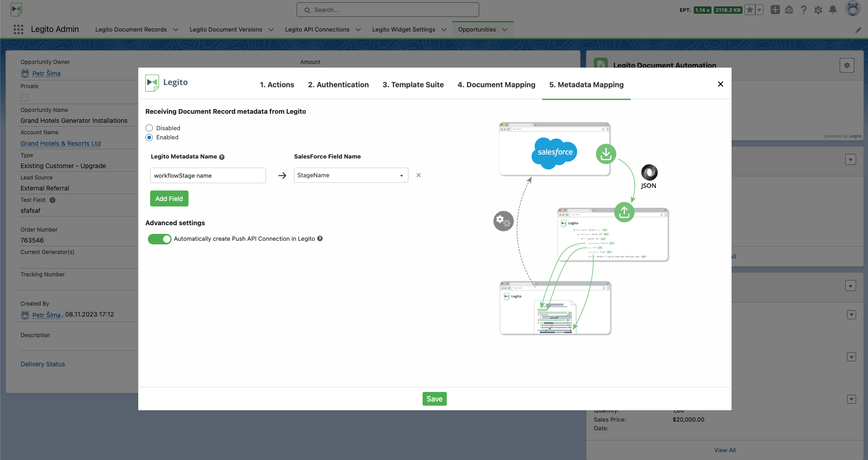Click the Salesforce cloud logo illustration

coord(554,153)
